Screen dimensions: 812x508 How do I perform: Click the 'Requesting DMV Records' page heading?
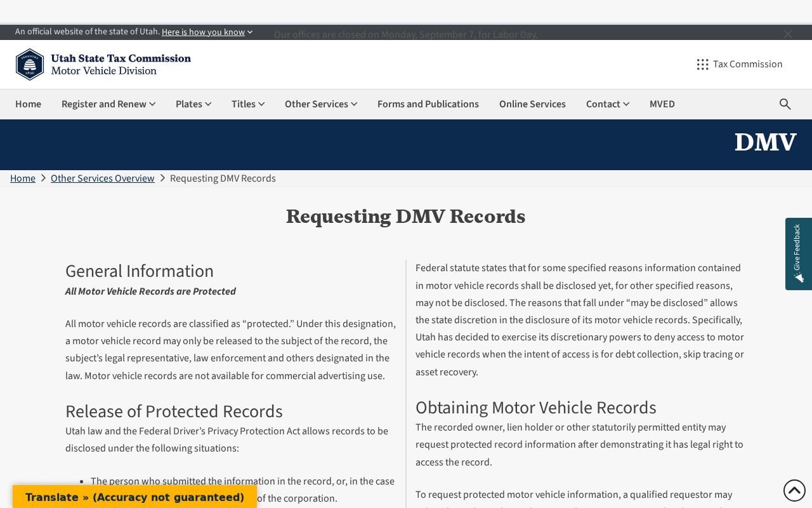click(x=406, y=217)
